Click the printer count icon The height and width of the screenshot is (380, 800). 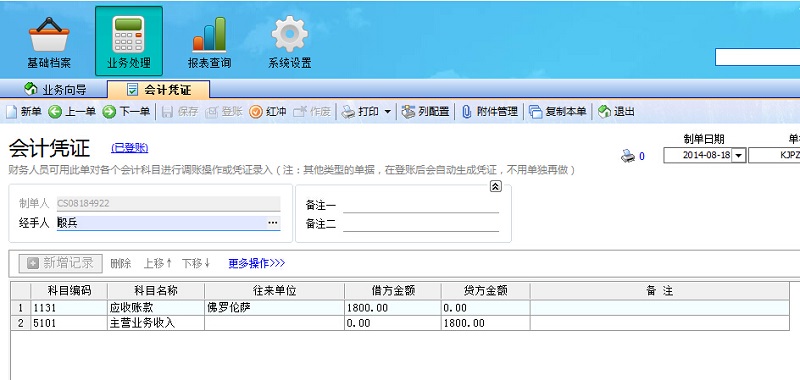click(628, 156)
